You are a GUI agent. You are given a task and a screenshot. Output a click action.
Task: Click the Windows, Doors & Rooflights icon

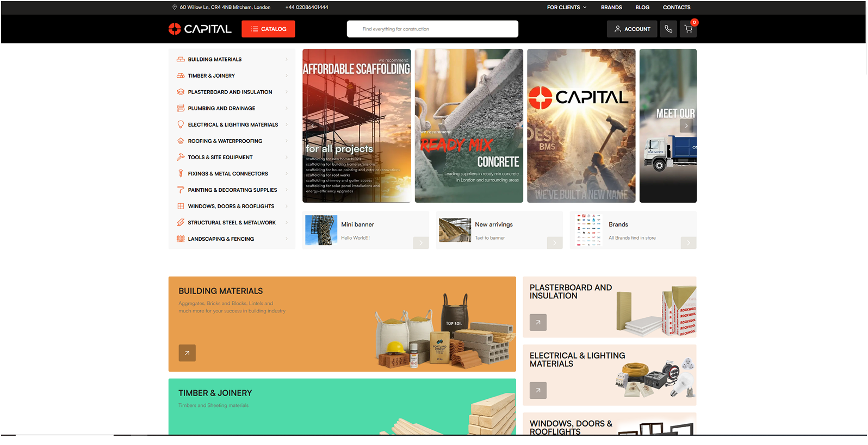coord(181,206)
